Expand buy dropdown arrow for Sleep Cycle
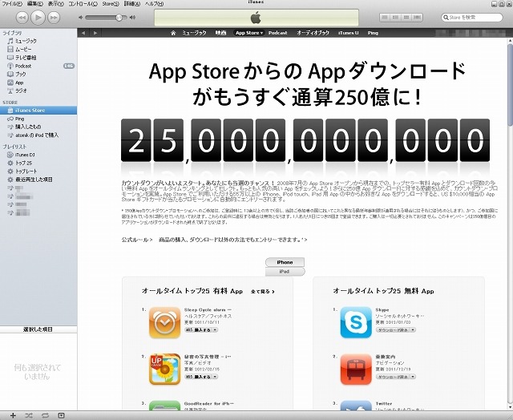This screenshot has height=420, width=513. pyautogui.click(x=215, y=330)
